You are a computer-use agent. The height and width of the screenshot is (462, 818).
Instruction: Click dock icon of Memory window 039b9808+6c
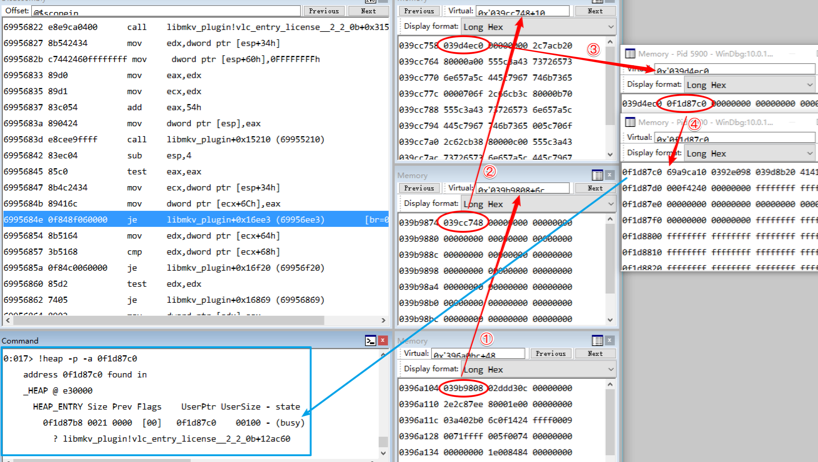(597, 175)
